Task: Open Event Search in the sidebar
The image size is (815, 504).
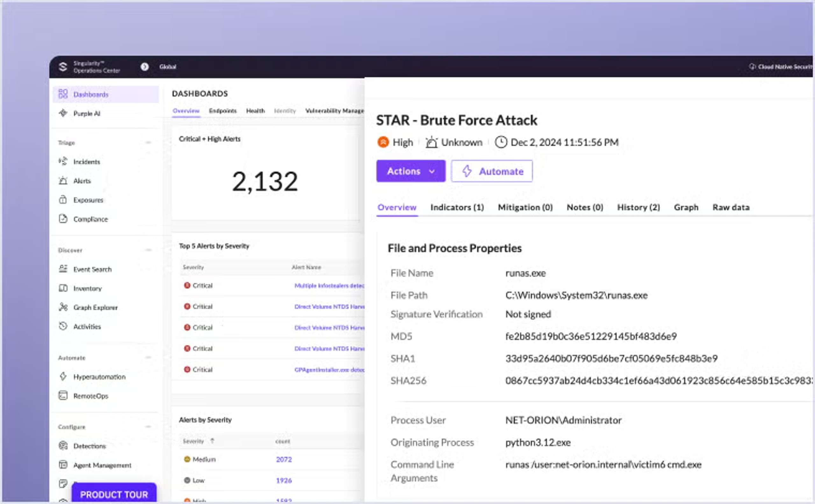Action: (x=92, y=269)
